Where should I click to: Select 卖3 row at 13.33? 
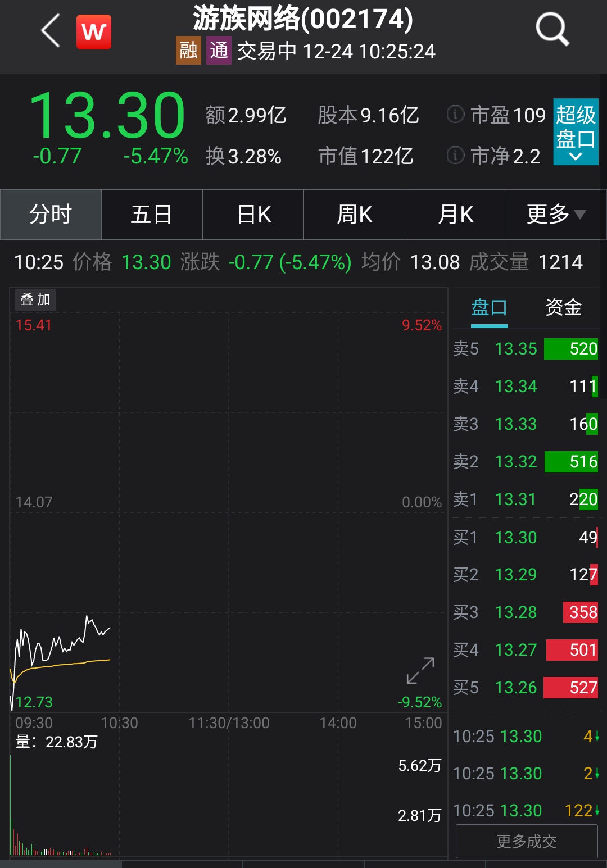(526, 424)
